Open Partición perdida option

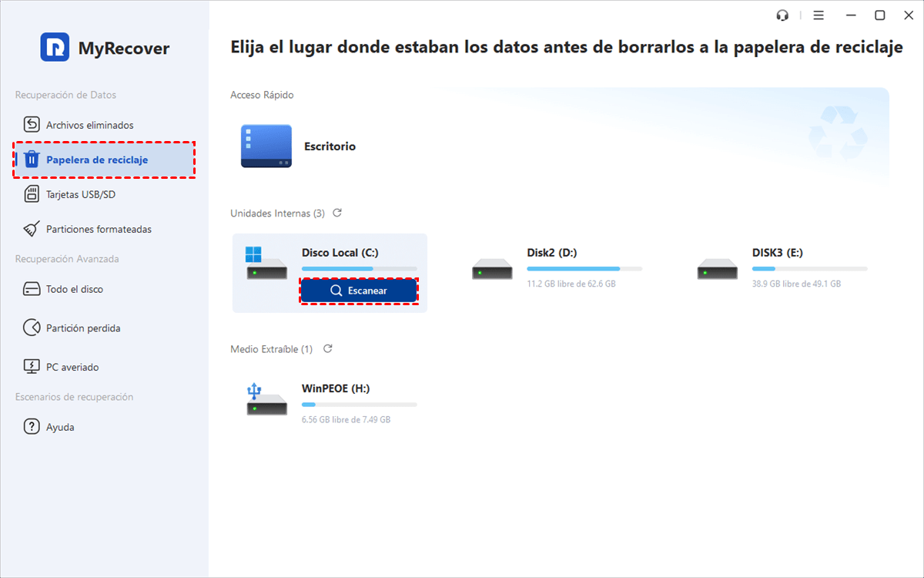coord(83,328)
